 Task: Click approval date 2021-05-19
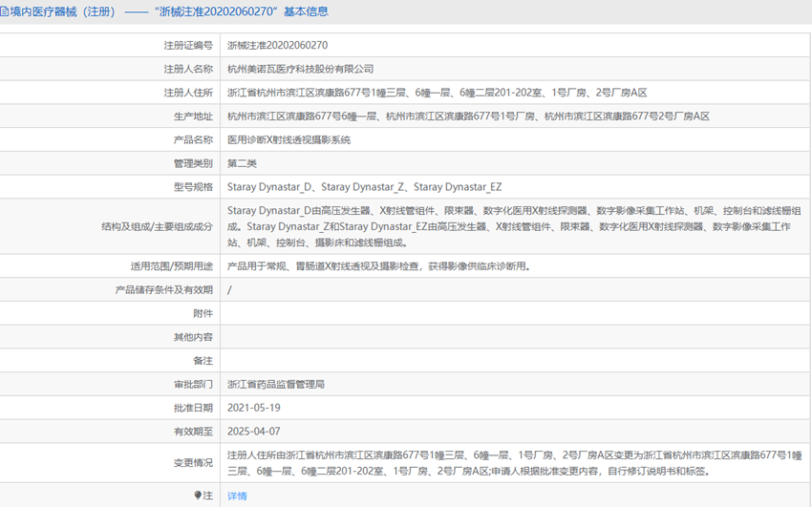(254, 408)
